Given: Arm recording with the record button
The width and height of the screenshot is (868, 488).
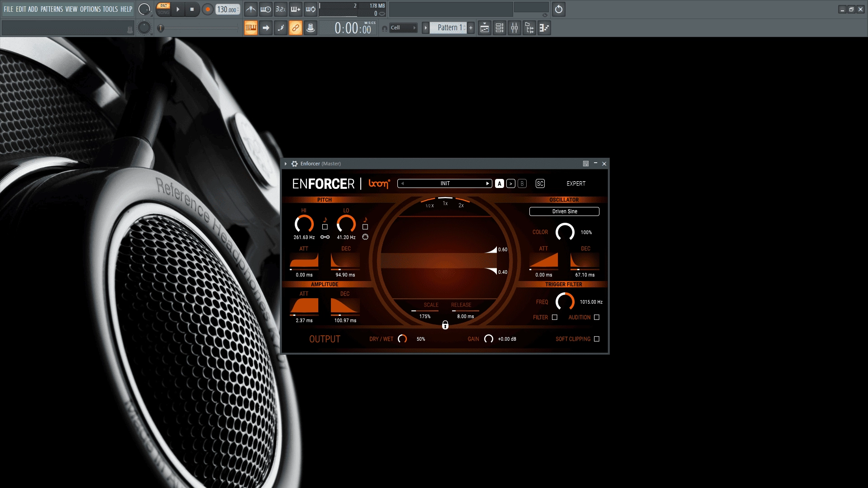Looking at the screenshot, I should pos(208,9).
